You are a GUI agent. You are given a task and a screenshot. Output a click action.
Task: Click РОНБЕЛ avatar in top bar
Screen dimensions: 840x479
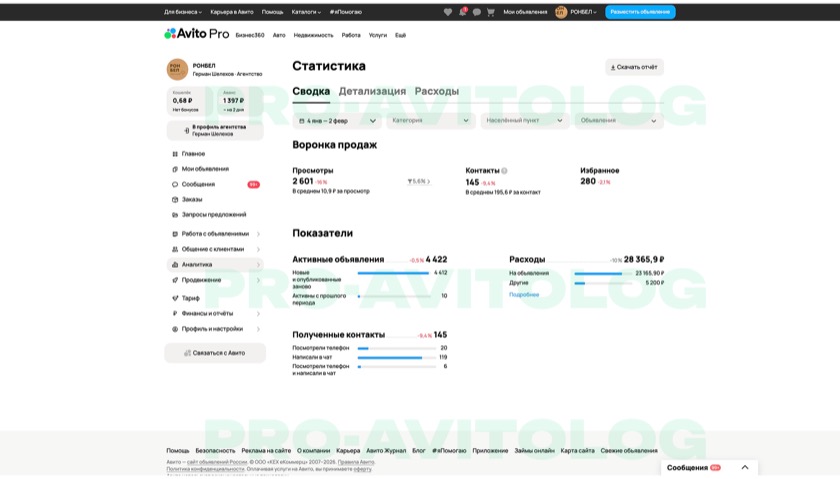tap(561, 12)
